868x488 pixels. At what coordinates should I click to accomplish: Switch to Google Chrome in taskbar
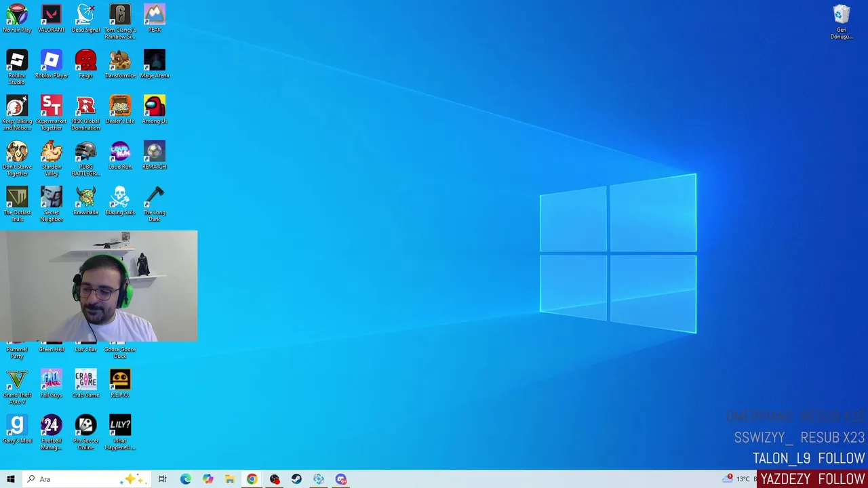pos(252,479)
